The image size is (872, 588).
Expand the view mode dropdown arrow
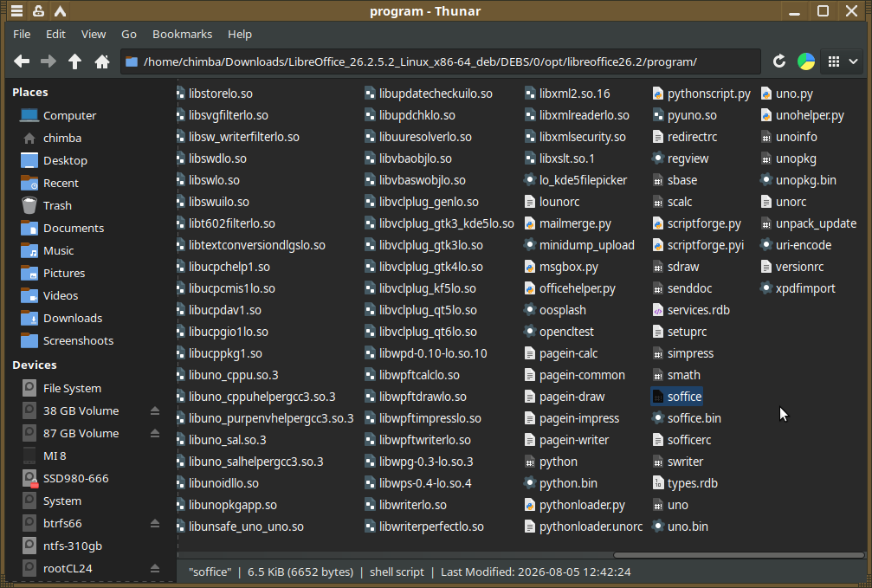click(853, 61)
